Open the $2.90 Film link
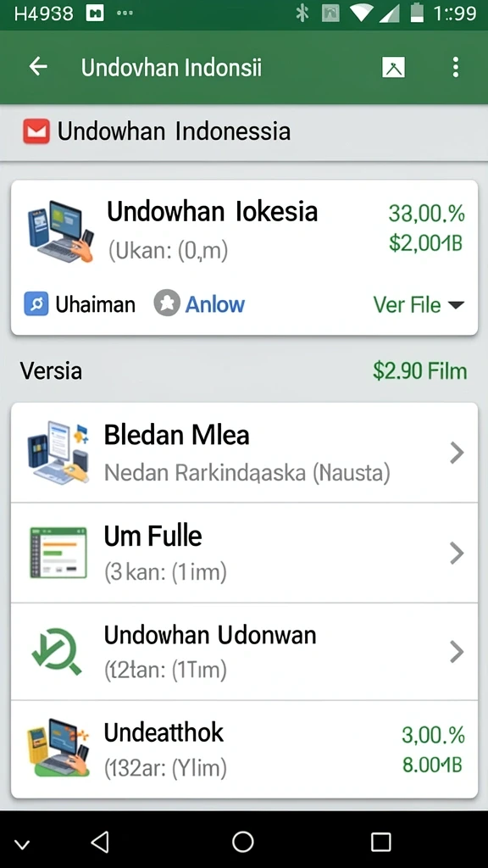 tap(420, 371)
